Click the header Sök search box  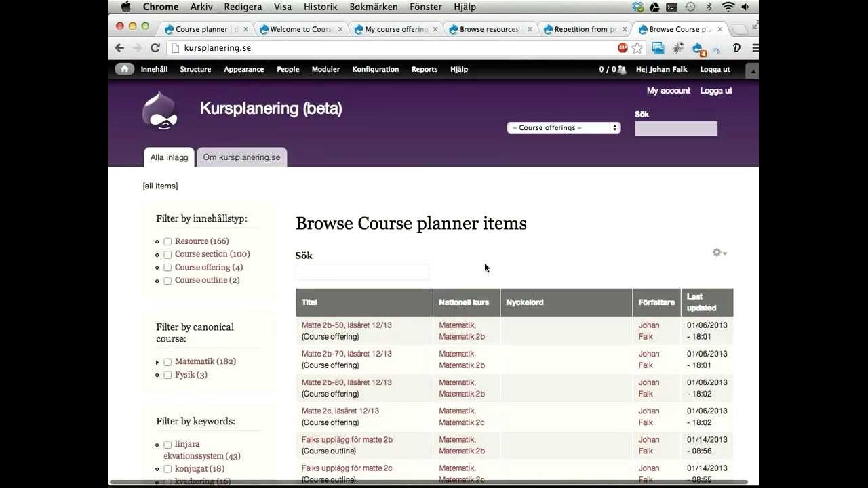click(675, 129)
